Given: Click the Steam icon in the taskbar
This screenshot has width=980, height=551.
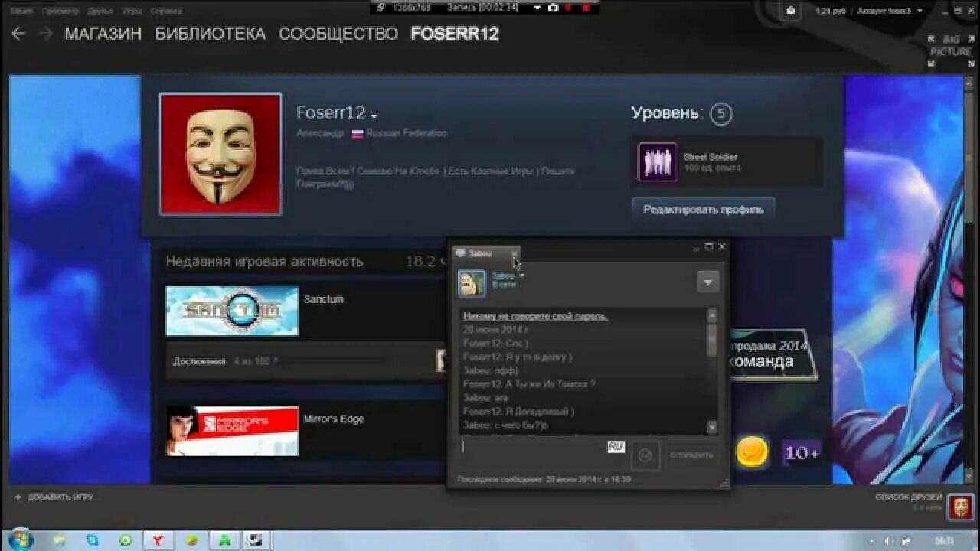Looking at the screenshot, I should pyautogui.click(x=254, y=540).
